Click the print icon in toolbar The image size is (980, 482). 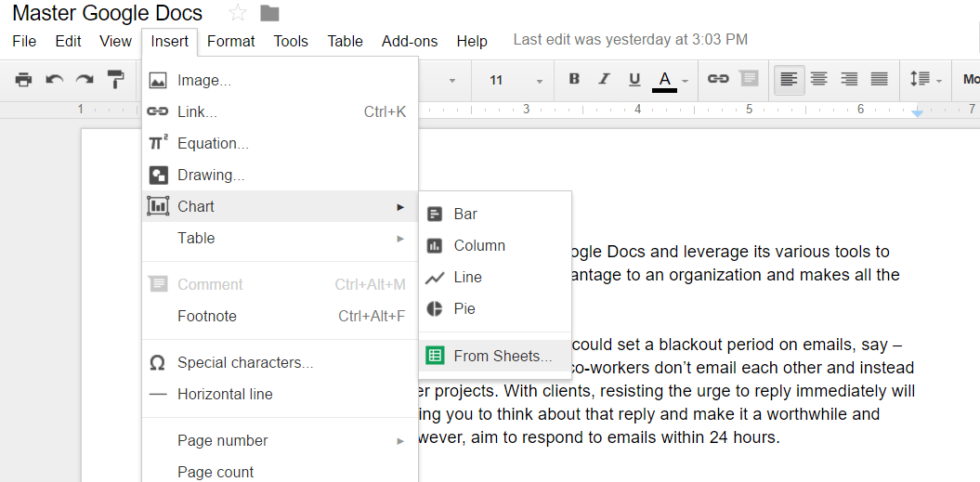pyautogui.click(x=23, y=79)
